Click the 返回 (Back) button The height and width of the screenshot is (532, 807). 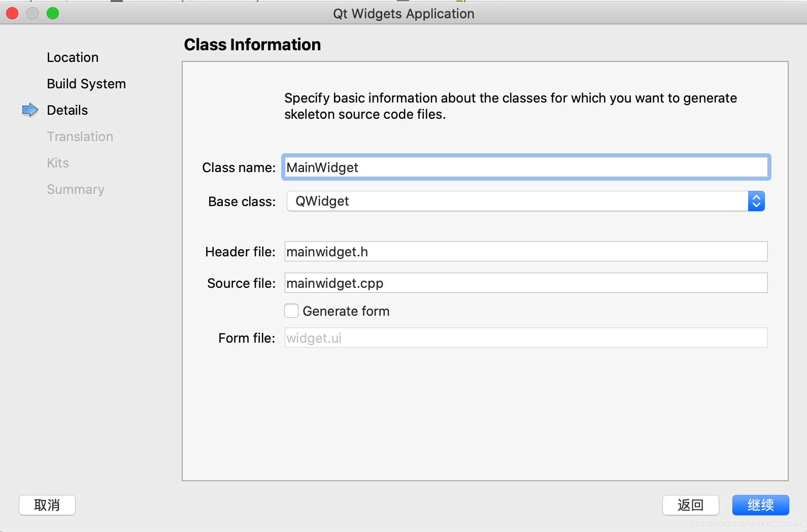pyautogui.click(x=690, y=505)
